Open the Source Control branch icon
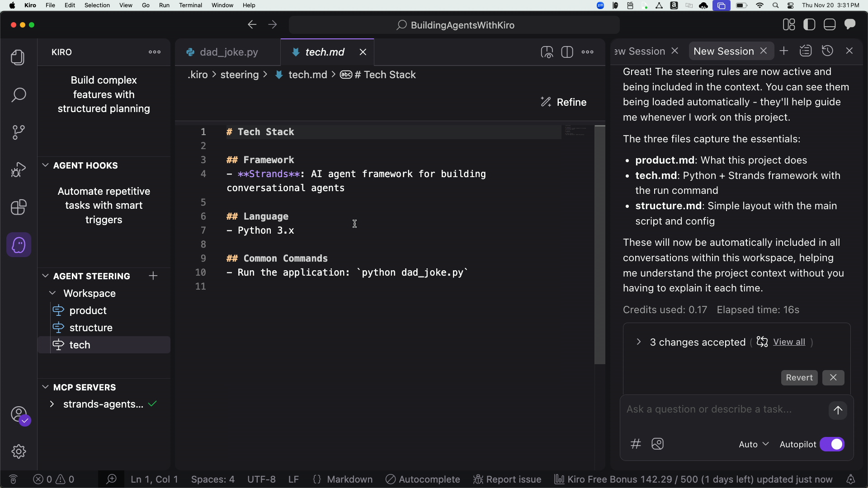This screenshot has height=488, width=868. [x=18, y=132]
